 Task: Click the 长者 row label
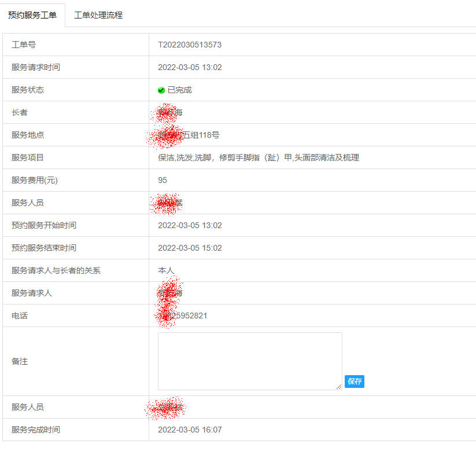(x=20, y=112)
